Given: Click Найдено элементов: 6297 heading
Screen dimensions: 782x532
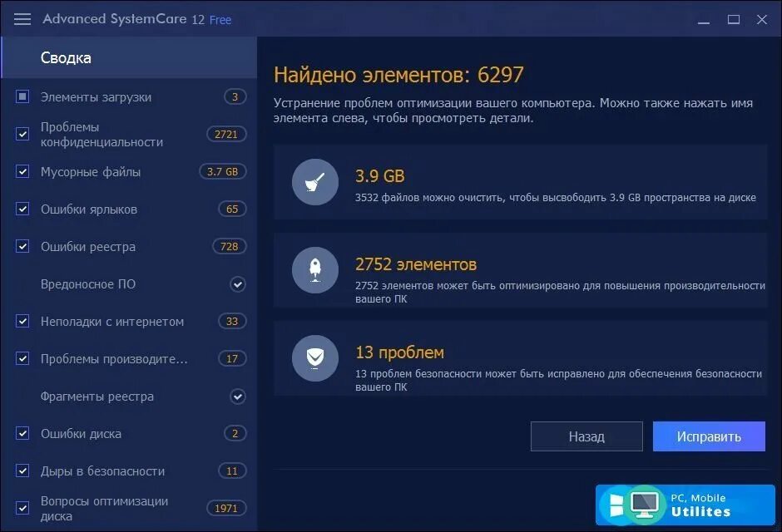Looking at the screenshot, I should tap(398, 75).
